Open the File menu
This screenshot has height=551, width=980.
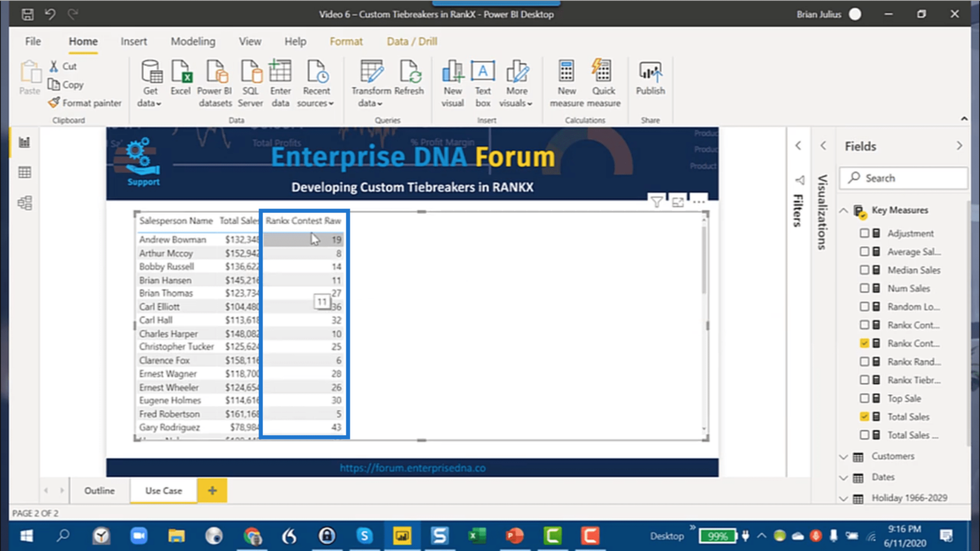click(x=33, y=41)
